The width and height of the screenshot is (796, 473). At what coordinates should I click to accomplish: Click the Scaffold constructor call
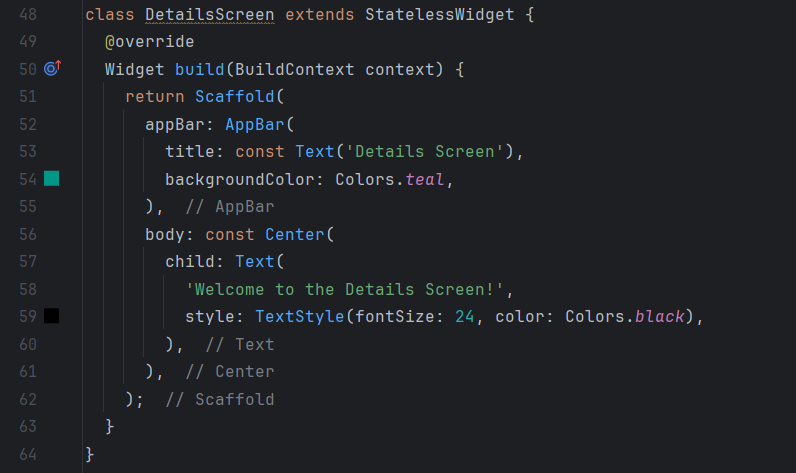(x=235, y=96)
